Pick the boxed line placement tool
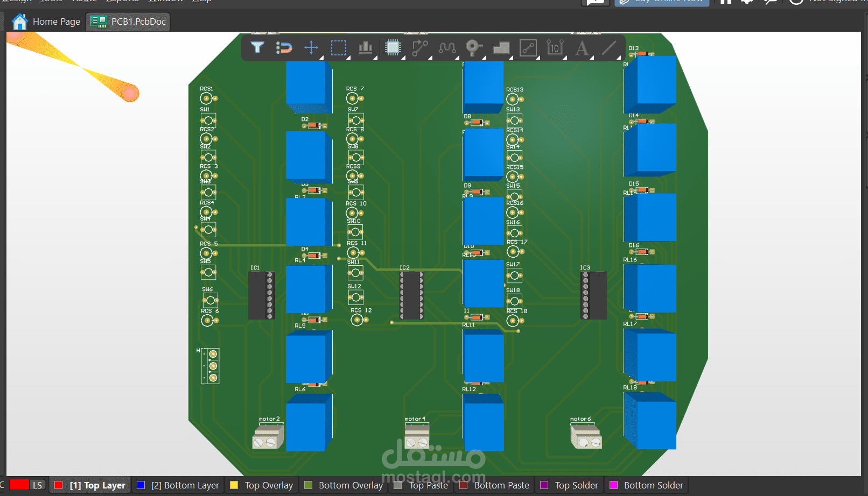868x496 pixels. pyautogui.click(x=528, y=48)
